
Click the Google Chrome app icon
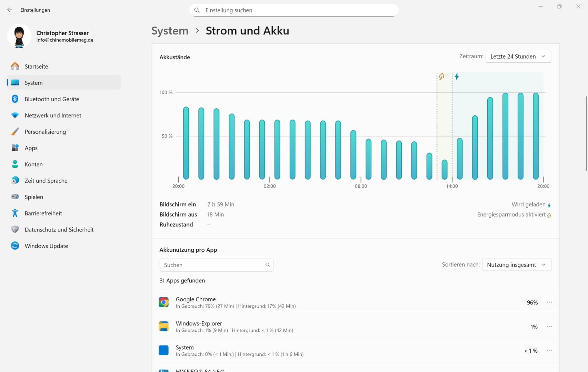(163, 302)
